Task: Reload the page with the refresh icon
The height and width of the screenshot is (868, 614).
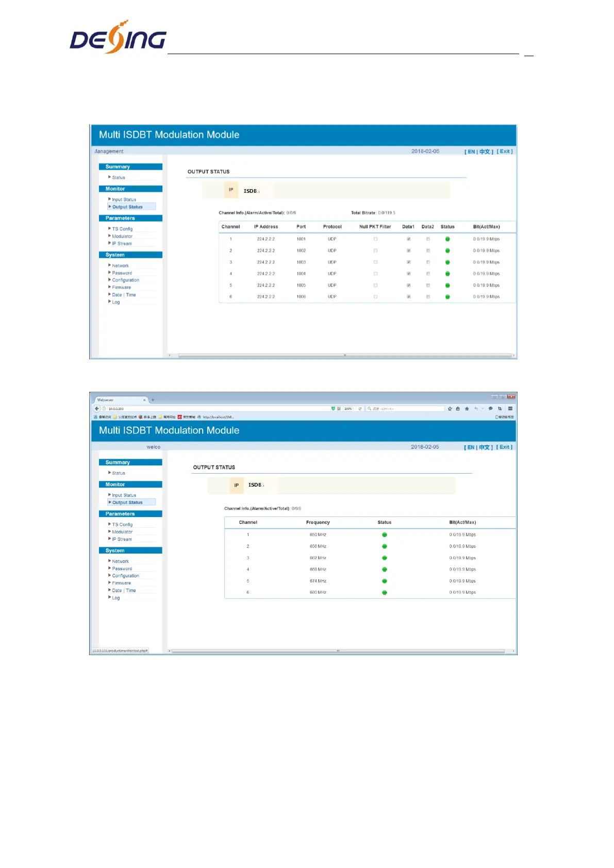Action: pyautogui.click(x=360, y=409)
